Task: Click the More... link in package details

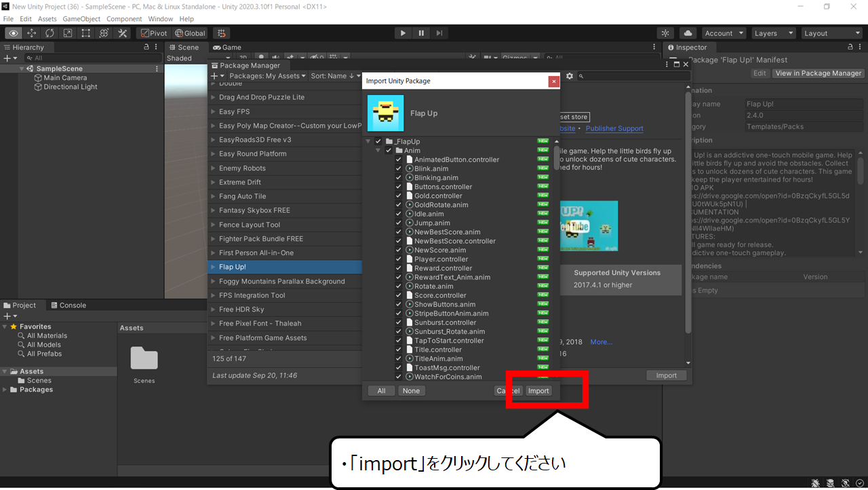Action: (601, 342)
